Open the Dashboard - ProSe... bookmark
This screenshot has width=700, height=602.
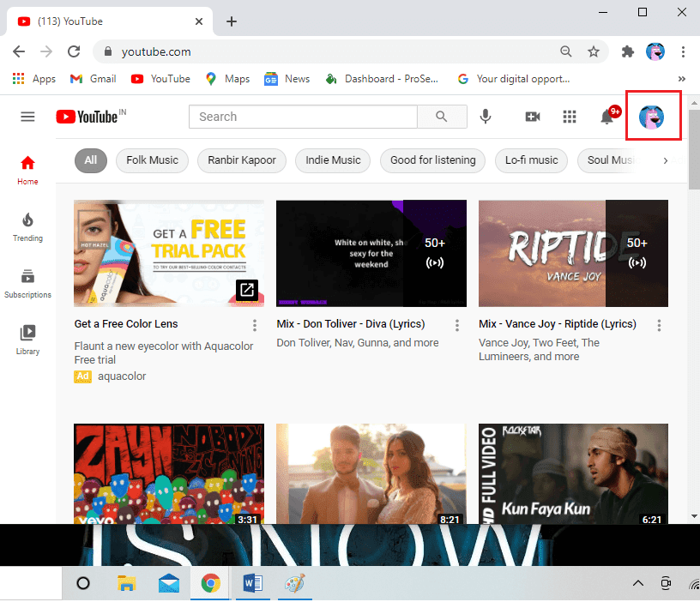coord(382,79)
